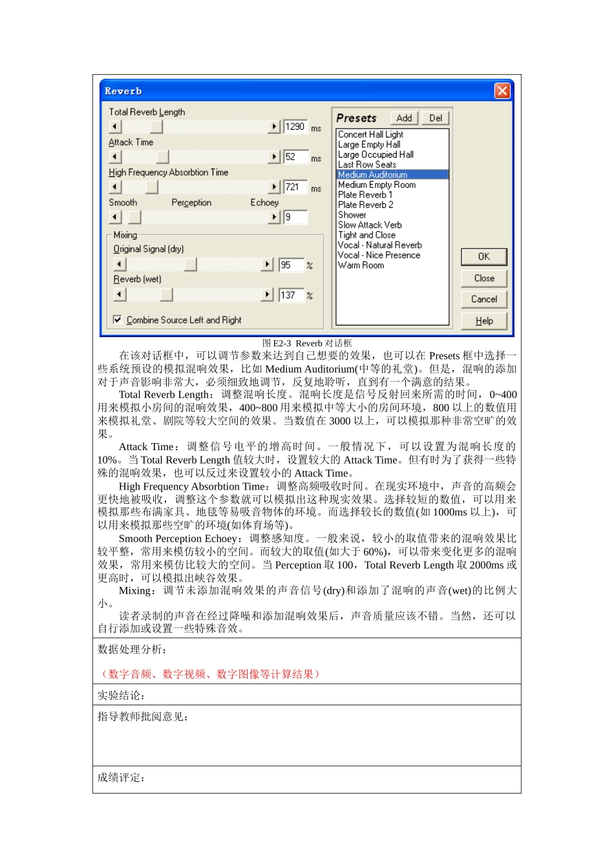This screenshot has height=868, width=614.
Task: Click the Original Signal percentage field 95
Action: tap(291, 265)
